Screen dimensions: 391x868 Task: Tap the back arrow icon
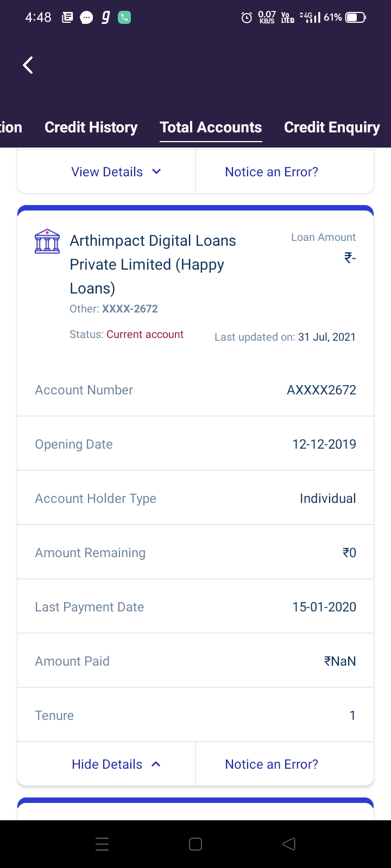point(28,65)
